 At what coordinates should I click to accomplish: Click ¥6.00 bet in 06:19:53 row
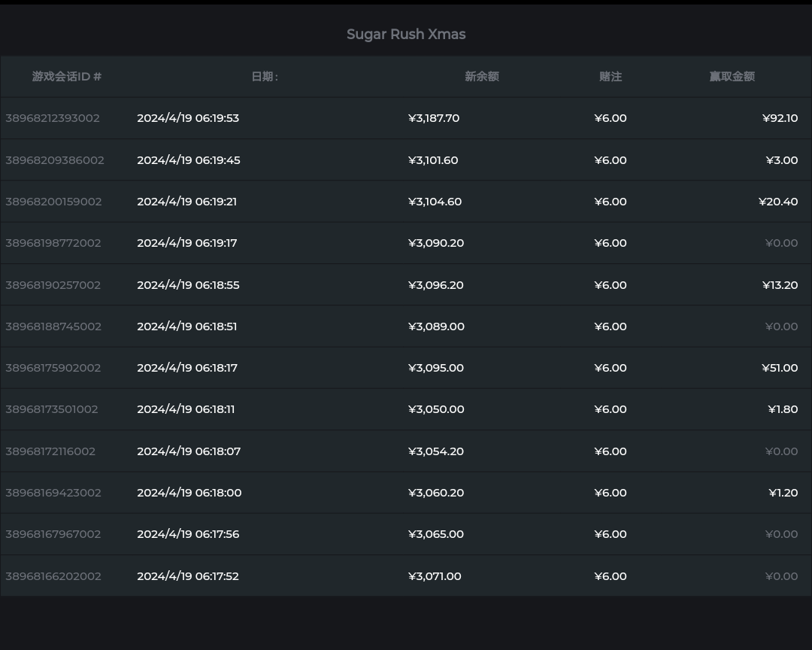tap(611, 118)
